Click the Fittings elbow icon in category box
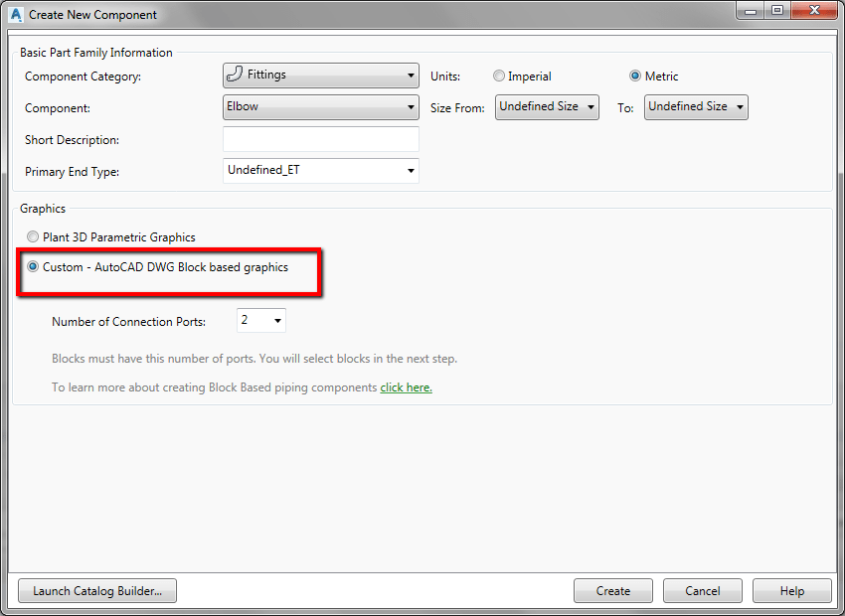The width and height of the screenshot is (845, 616). pos(235,74)
